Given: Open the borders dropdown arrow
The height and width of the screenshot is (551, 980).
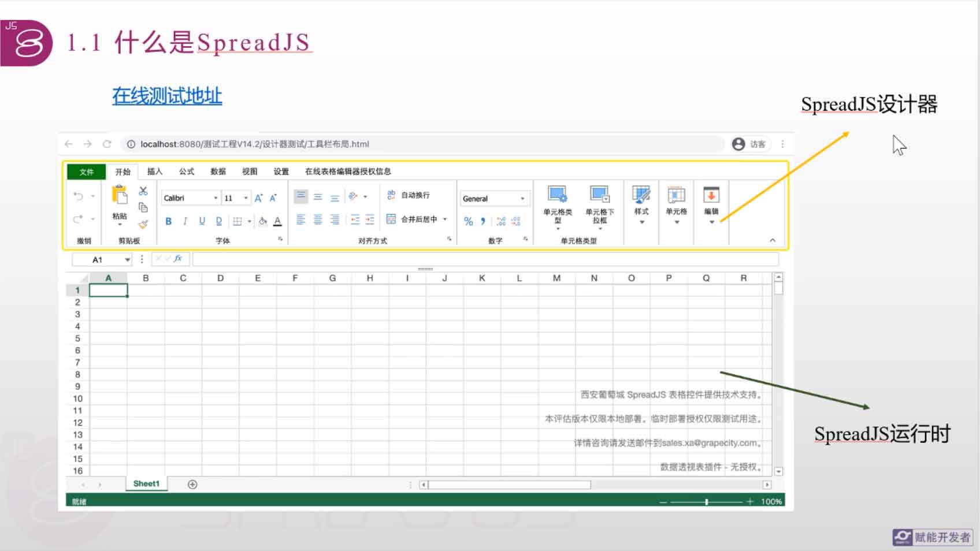Looking at the screenshot, I should tap(250, 221).
